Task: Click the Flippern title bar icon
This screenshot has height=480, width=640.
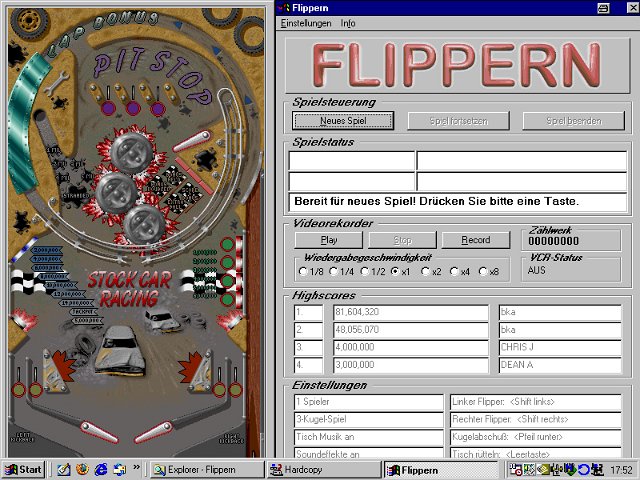Action: [283, 7]
